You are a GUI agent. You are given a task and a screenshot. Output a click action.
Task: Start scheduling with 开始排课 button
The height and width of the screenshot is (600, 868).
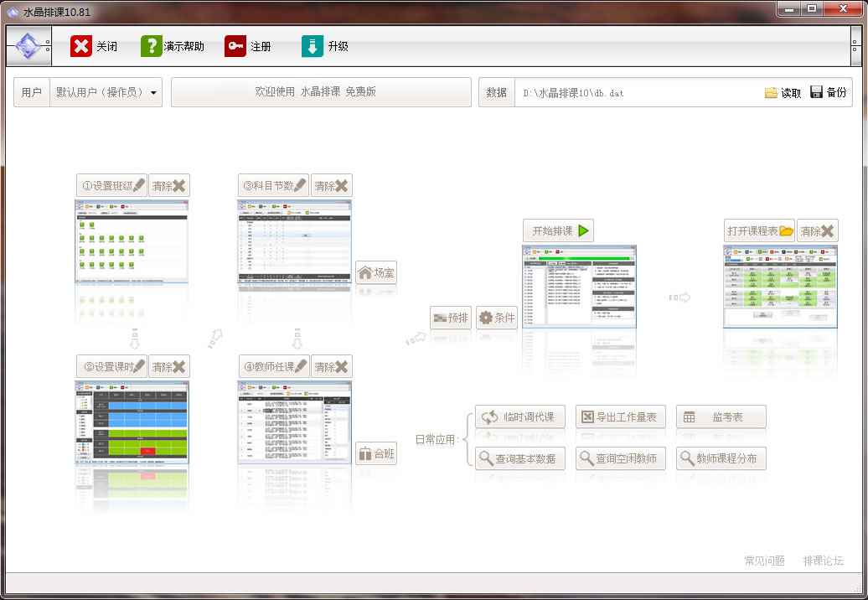click(558, 230)
